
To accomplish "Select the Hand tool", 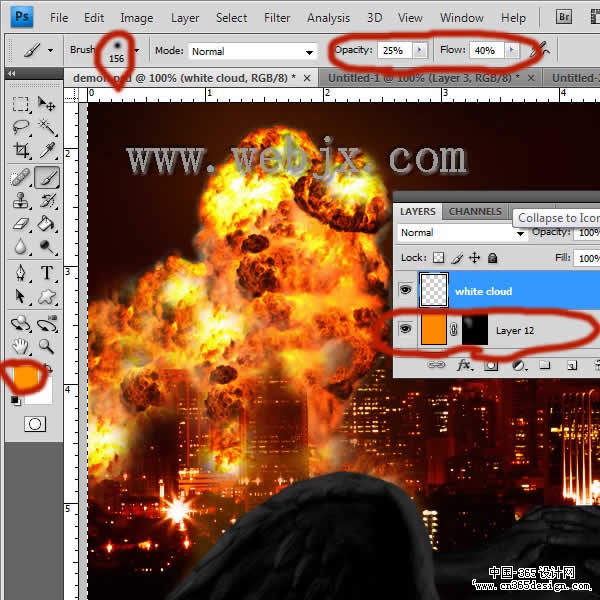I will click(x=20, y=346).
